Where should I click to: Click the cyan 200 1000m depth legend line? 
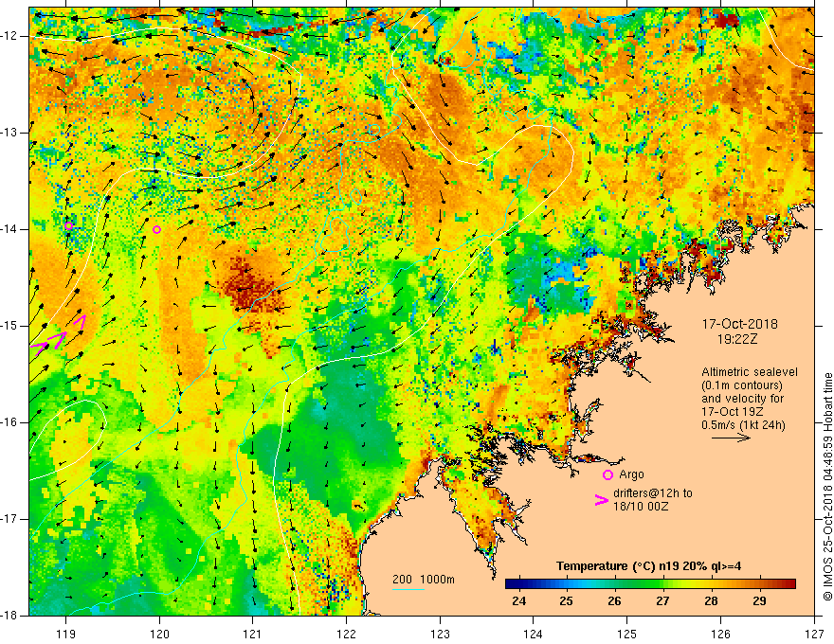(408, 590)
